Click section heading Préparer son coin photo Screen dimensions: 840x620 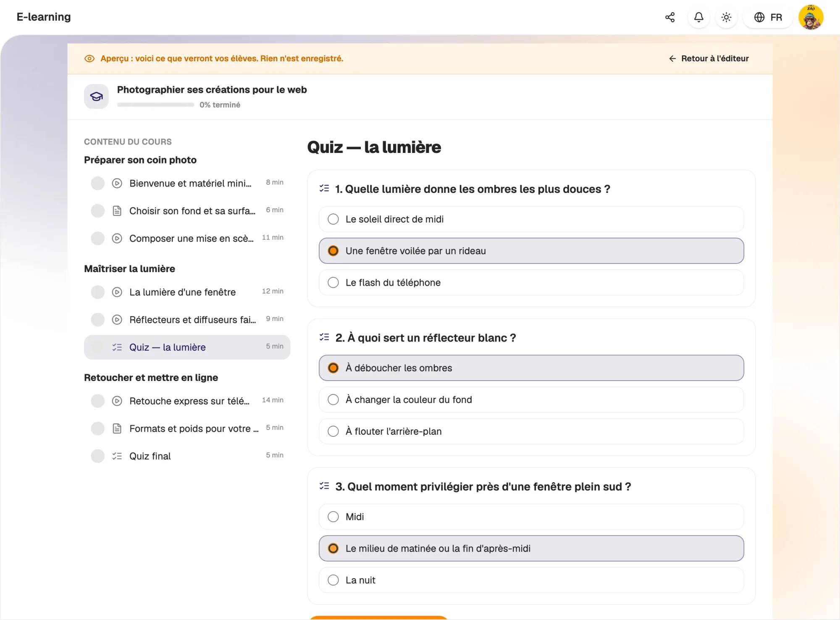[x=140, y=160]
